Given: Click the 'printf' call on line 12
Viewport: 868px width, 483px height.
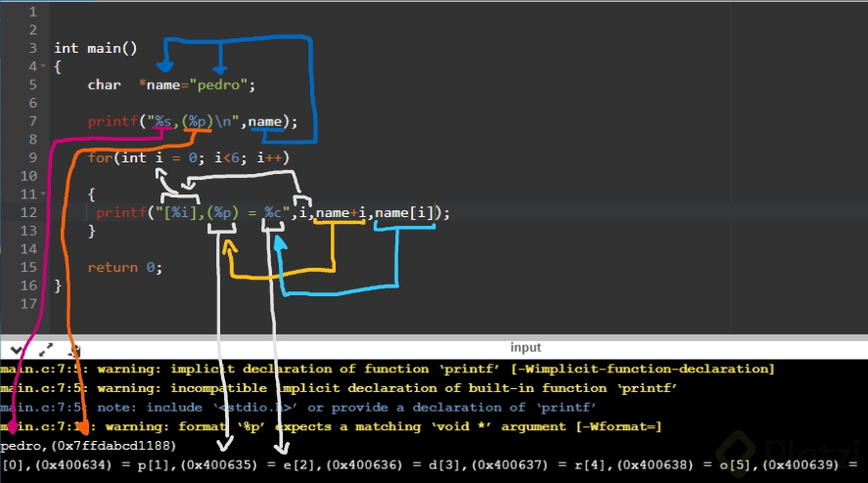Looking at the screenshot, I should point(121,212).
